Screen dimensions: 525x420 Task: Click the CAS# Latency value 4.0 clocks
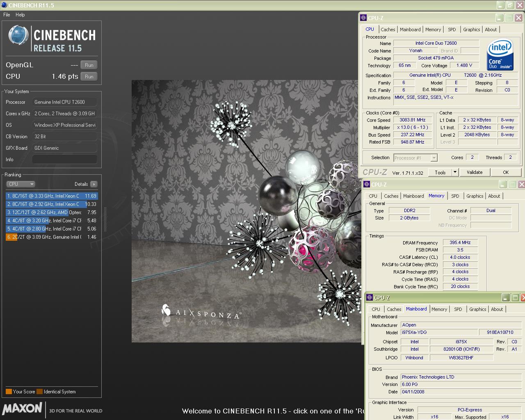click(460, 258)
